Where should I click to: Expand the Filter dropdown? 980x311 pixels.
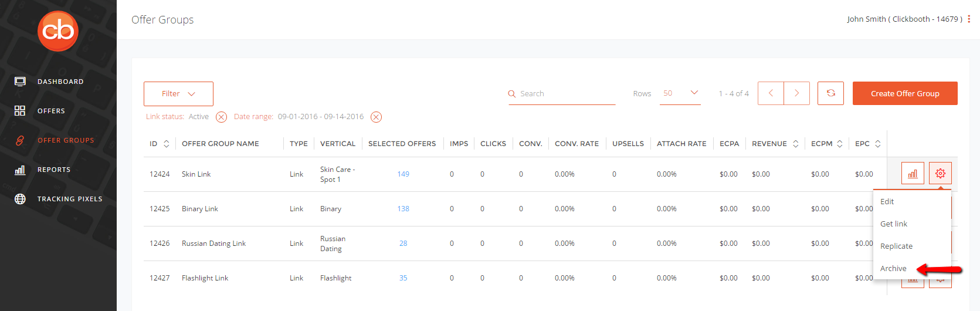[x=178, y=94]
